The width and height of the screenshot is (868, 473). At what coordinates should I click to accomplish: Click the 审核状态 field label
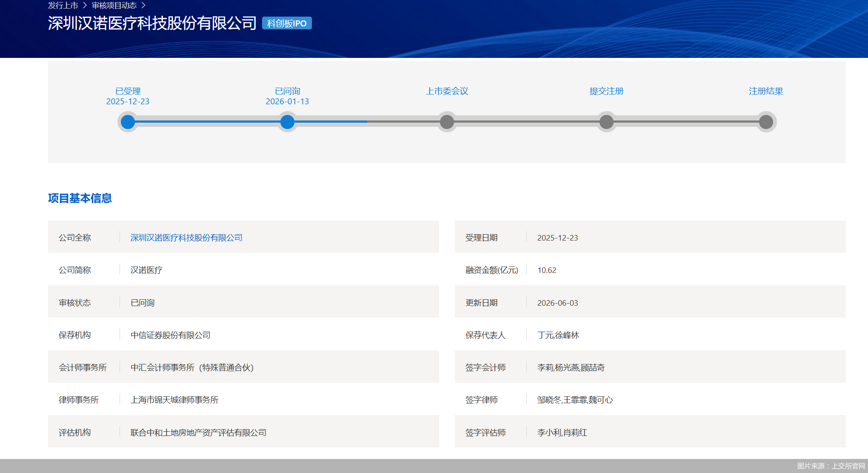coord(75,303)
